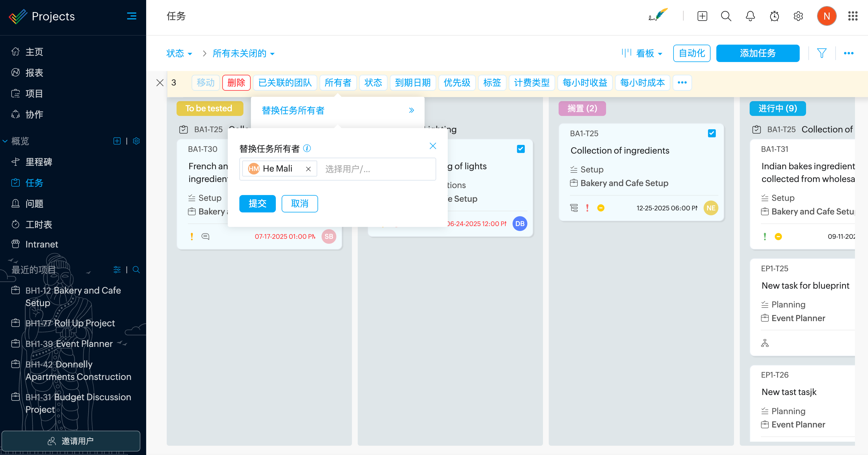The height and width of the screenshot is (455, 868).
Task: Open 工时表 in the sidebar
Action: (38, 224)
